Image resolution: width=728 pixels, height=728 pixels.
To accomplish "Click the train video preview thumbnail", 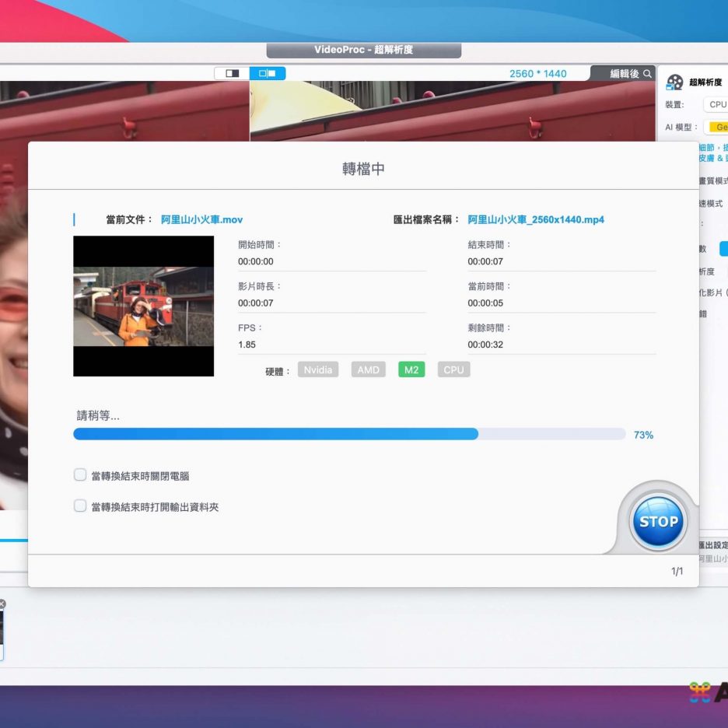I will (143, 306).
